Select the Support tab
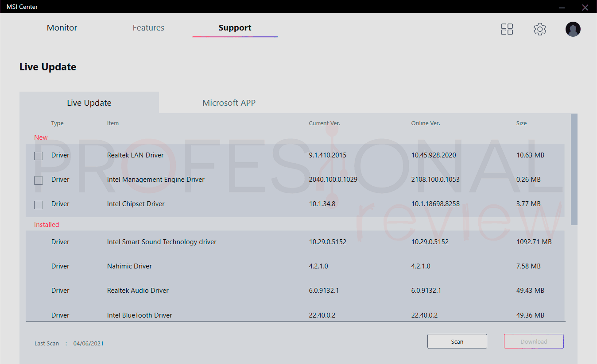The height and width of the screenshot is (364, 597). pyautogui.click(x=235, y=28)
